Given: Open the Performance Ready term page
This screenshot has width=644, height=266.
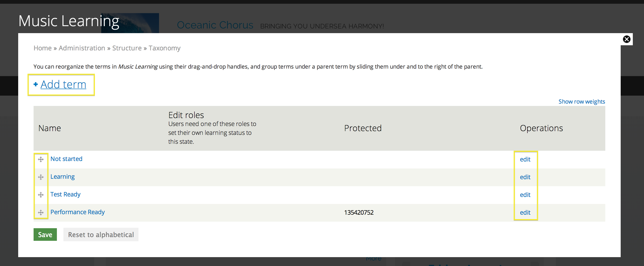Looking at the screenshot, I should [x=77, y=212].
